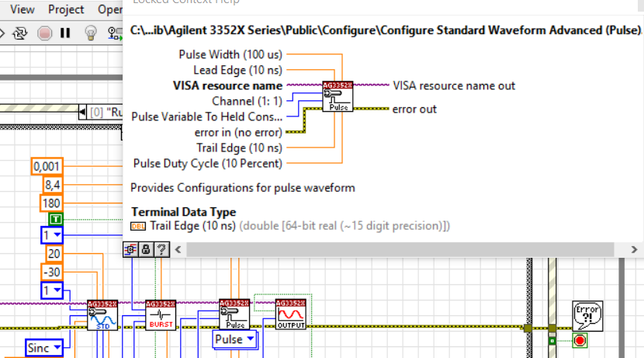This screenshot has height=358, width=644.
Task: Select the numeric constant 20
Action: (54, 254)
